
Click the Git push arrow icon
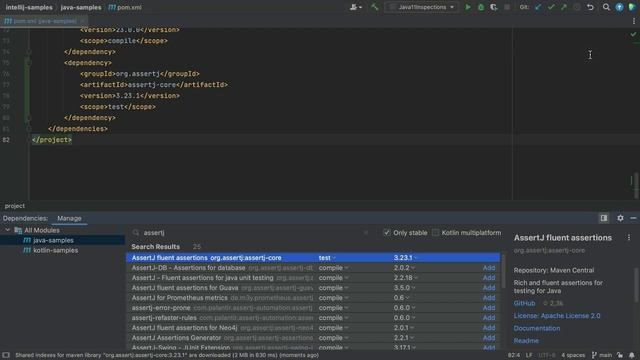pos(564,7)
